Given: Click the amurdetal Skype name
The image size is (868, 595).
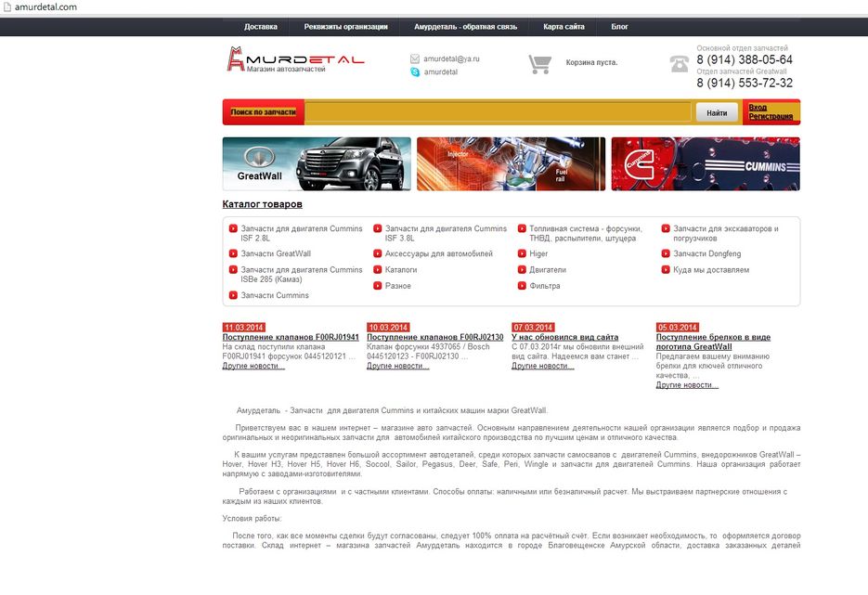Looking at the screenshot, I should click(441, 72).
